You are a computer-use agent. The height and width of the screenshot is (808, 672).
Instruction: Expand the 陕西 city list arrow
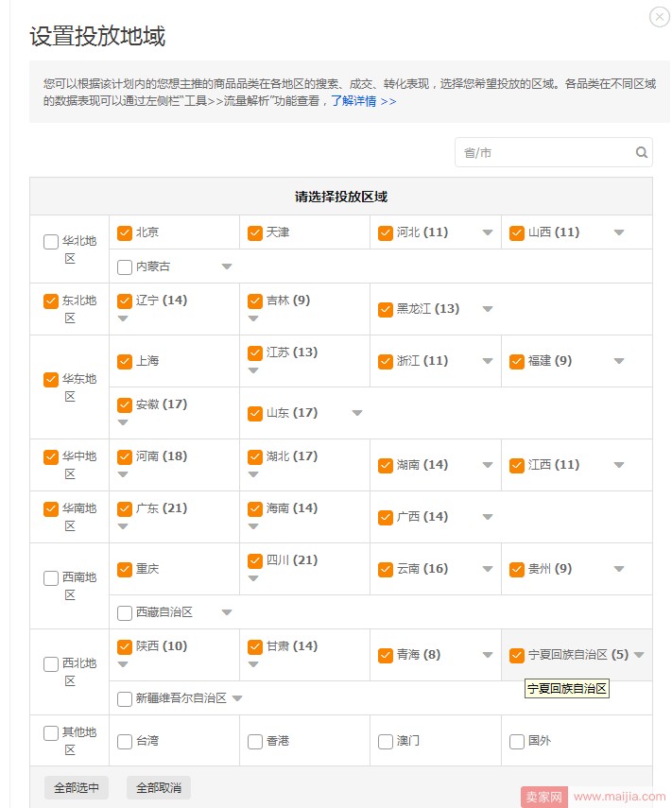click(x=123, y=664)
